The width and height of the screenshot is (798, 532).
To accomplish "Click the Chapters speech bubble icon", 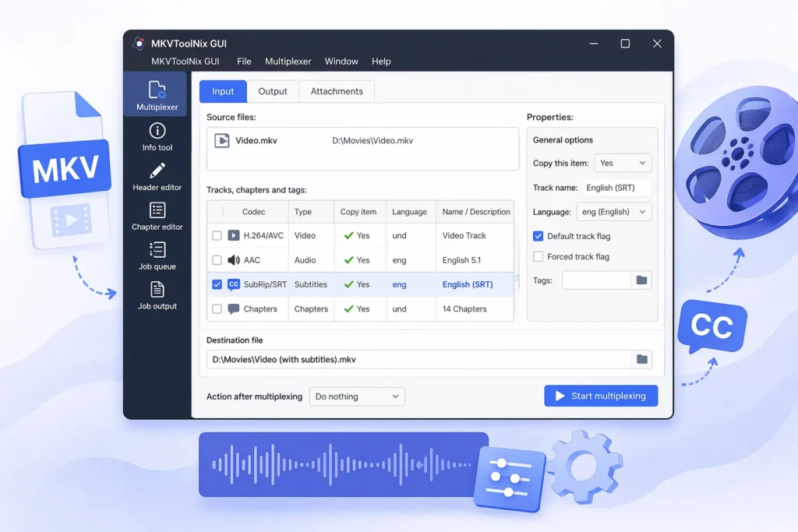I will click(233, 308).
